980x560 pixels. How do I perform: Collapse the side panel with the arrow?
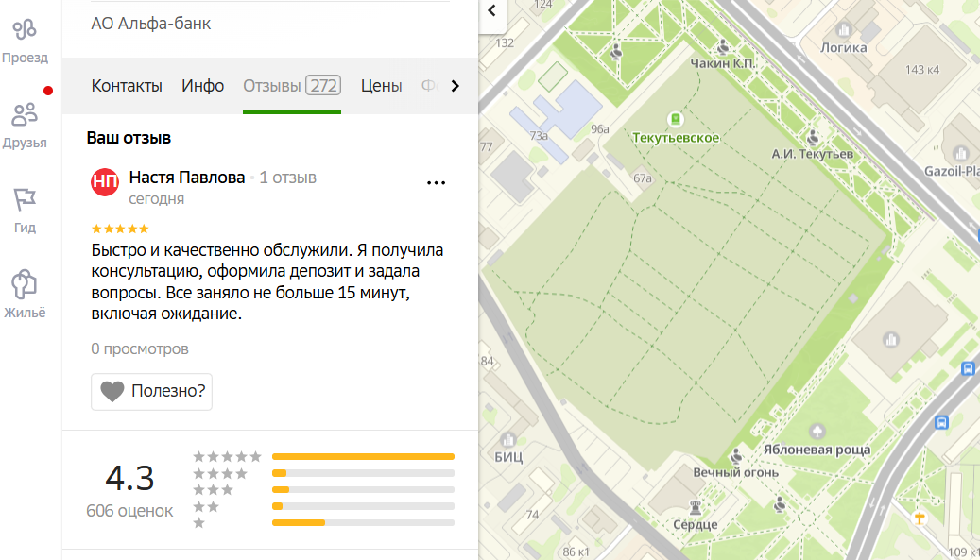coord(491,10)
